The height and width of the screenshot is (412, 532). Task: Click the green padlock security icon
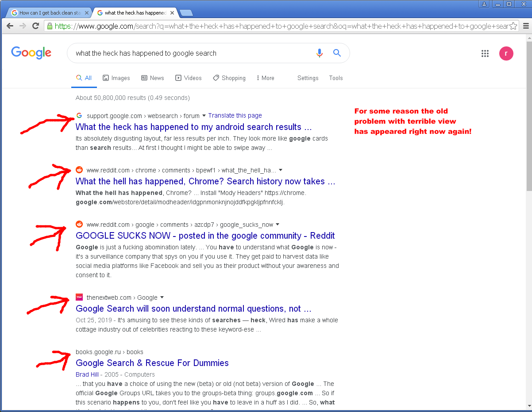pyautogui.click(x=50, y=26)
